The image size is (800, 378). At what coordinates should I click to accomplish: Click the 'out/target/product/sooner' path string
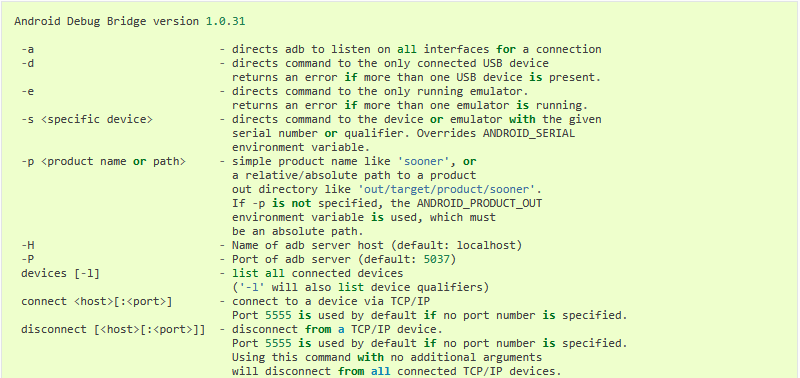tap(446, 189)
